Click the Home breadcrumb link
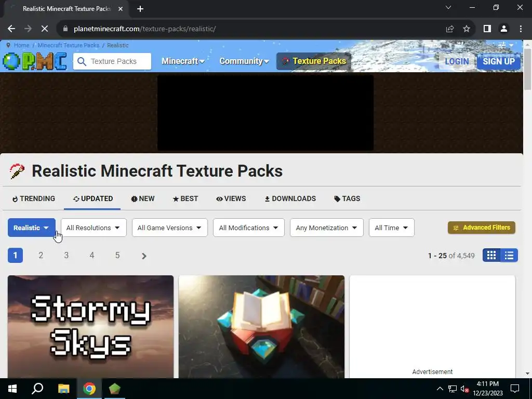Image resolution: width=532 pixels, height=399 pixels. coord(21,45)
